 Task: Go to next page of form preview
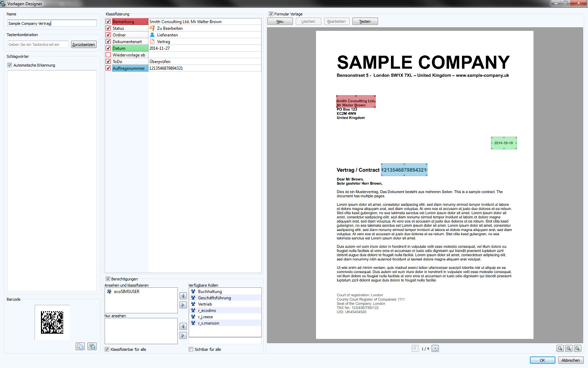click(x=435, y=348)
